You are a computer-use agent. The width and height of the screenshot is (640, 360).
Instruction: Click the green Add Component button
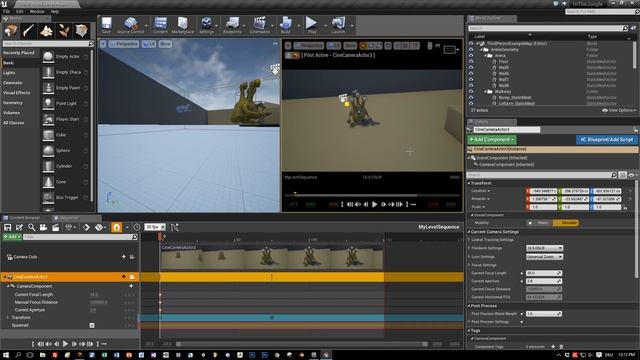point(492,140)
